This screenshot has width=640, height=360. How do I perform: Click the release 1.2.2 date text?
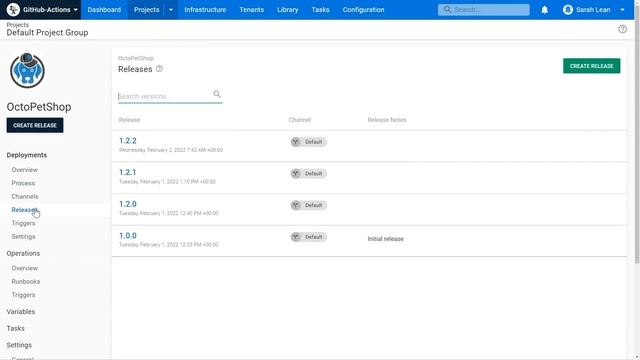(x=171, y=150)
